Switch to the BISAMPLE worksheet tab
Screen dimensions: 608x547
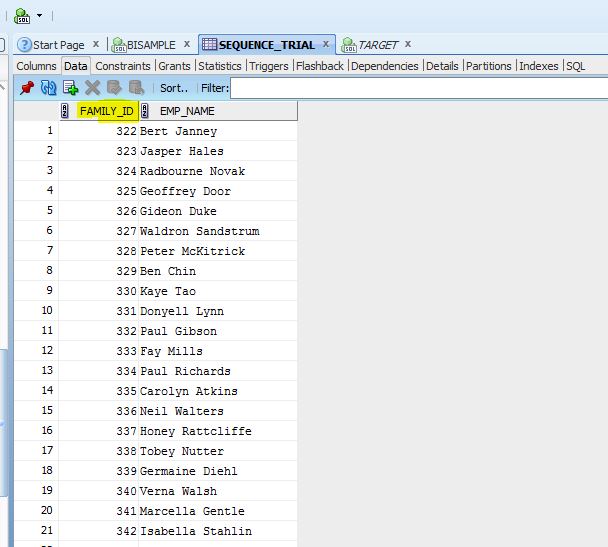pyautogui.click(x=151, y=45)
